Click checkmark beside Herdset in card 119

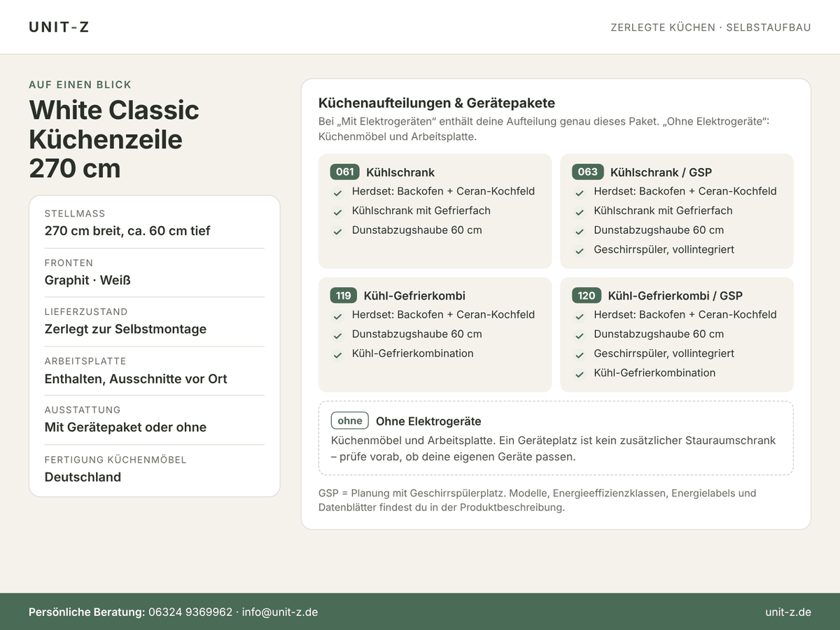tap(337, 316)
